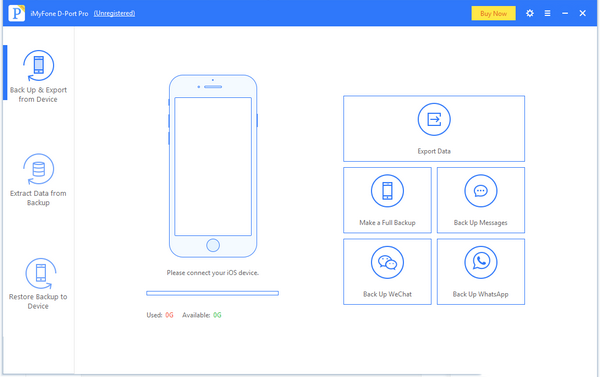Click the Used 0G storage value
Screen dimensions: 600x377
(x=169, y=315)
